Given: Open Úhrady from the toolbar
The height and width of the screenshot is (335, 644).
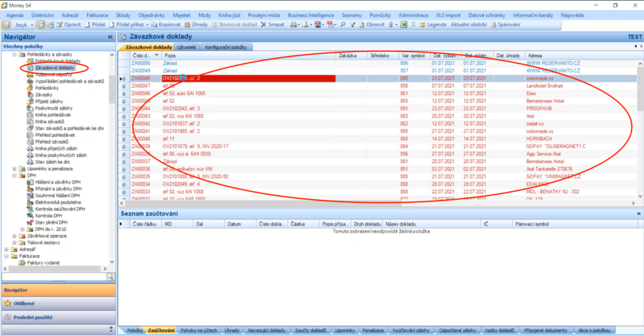Looking at the screenshot, I should coord(196,25).
